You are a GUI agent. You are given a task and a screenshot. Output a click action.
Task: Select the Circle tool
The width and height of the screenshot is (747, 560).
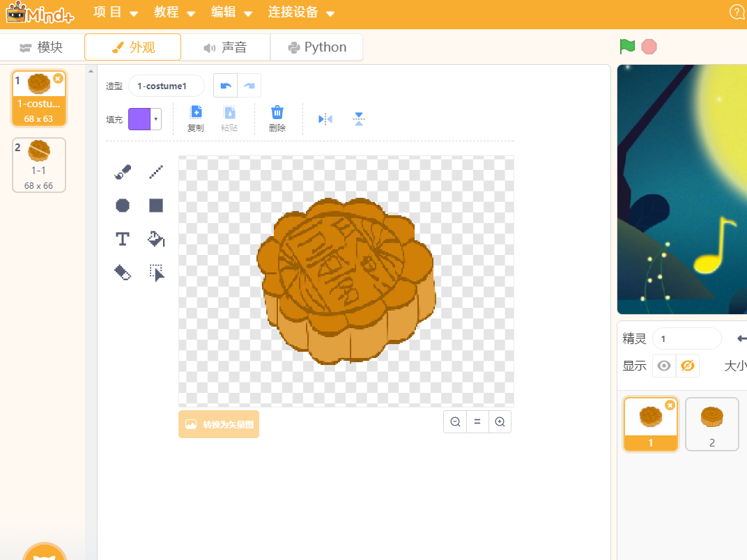(x=123, y=205)
